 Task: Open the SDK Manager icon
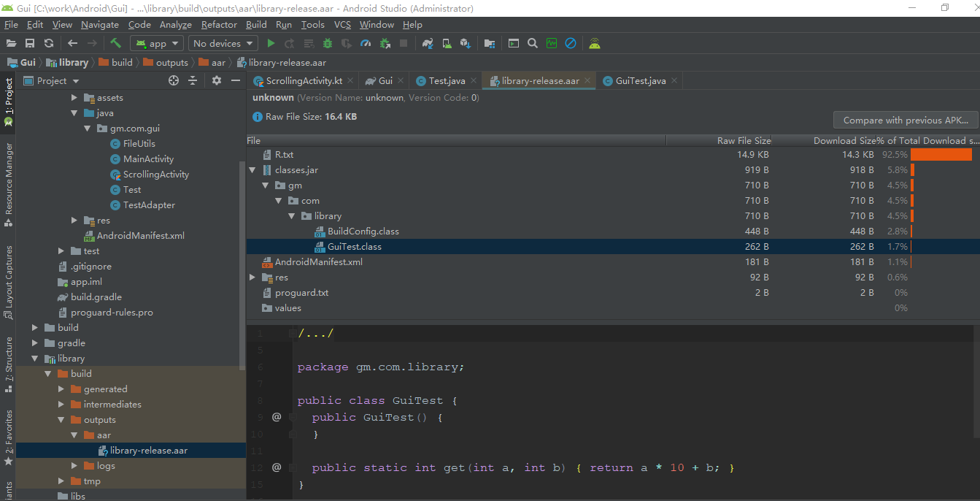(465, 43)
